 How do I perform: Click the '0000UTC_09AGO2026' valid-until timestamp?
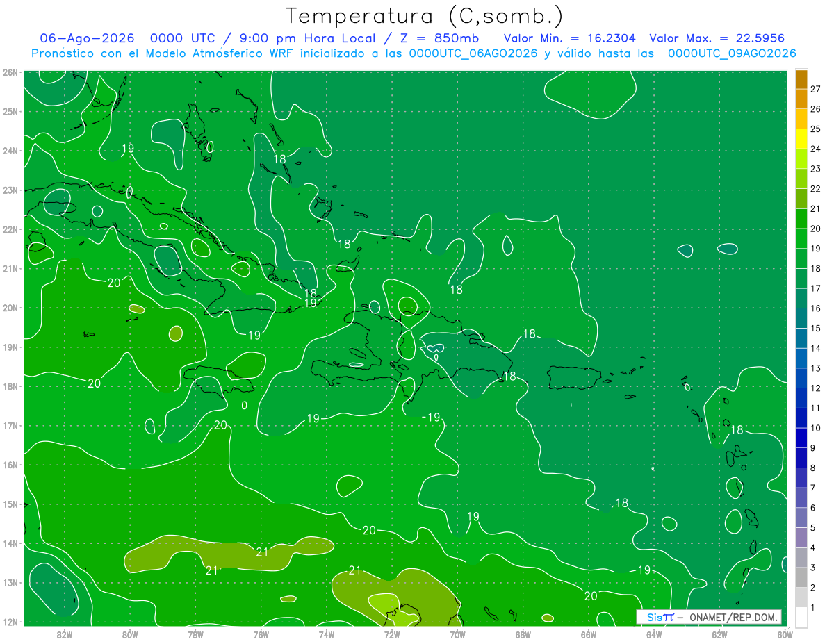pyautogui.click(x=732, y=53)
